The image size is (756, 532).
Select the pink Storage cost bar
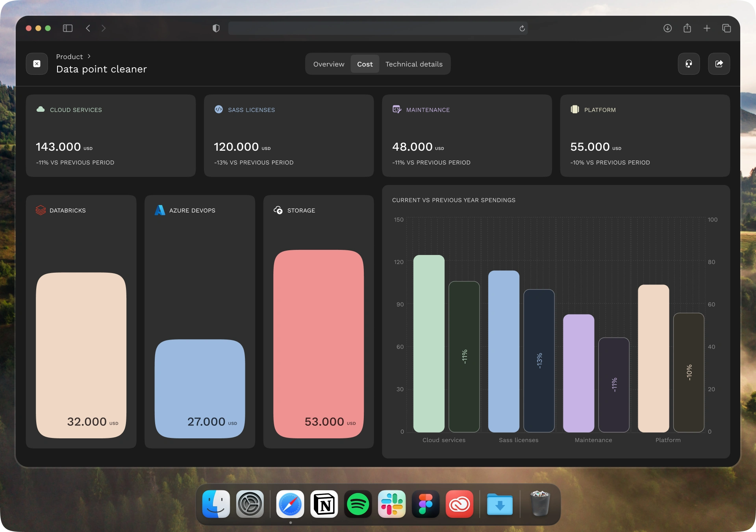click(x=318, y=344)
